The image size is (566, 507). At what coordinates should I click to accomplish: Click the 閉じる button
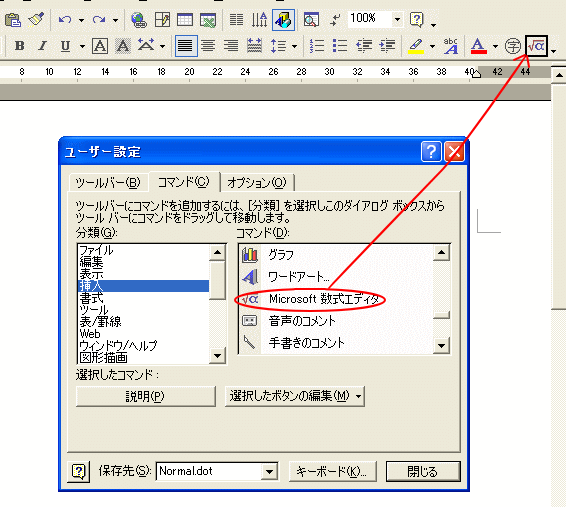click(x=423, y=471)
